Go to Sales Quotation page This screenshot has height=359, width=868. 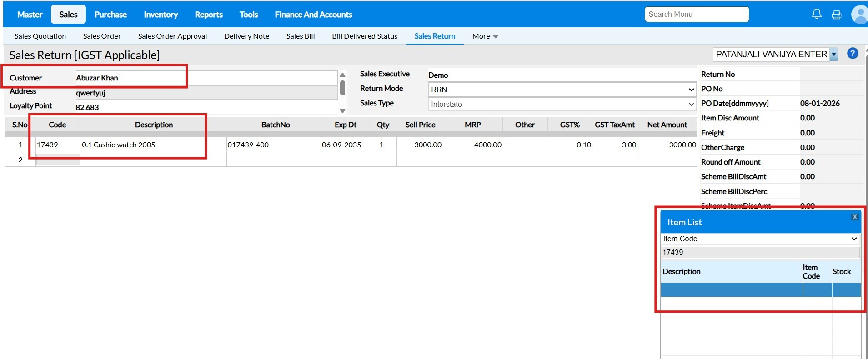40,36
